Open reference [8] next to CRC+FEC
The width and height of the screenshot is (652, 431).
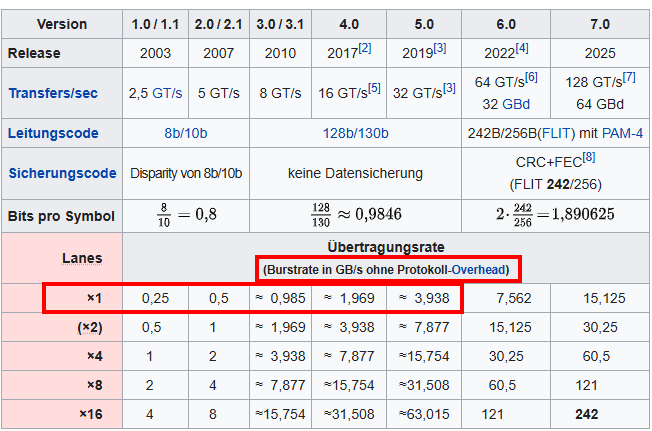[x=589, y=158]
